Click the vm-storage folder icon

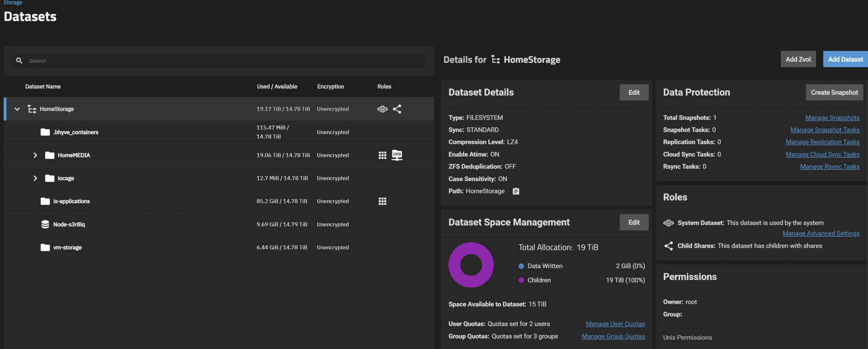coord(45,247)
